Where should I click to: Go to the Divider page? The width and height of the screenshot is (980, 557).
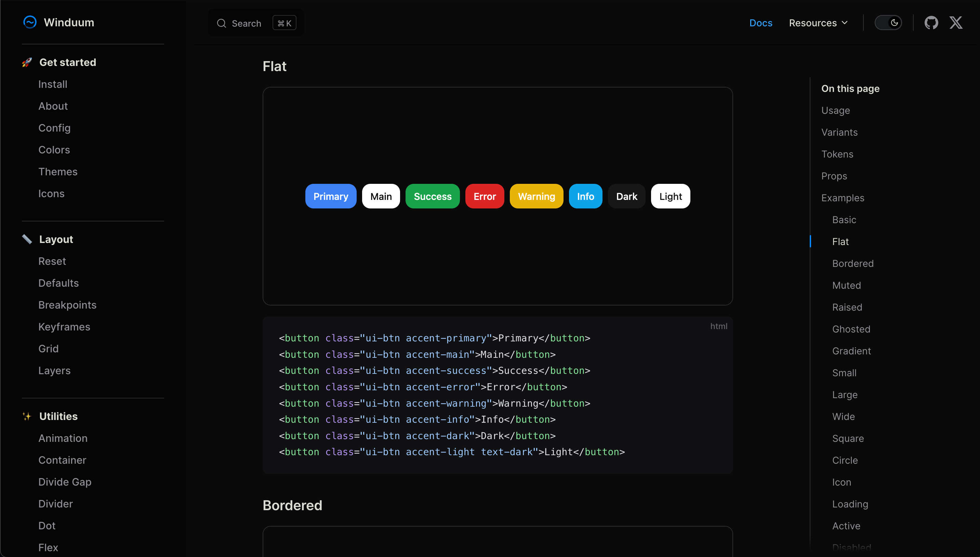point(55,504)
